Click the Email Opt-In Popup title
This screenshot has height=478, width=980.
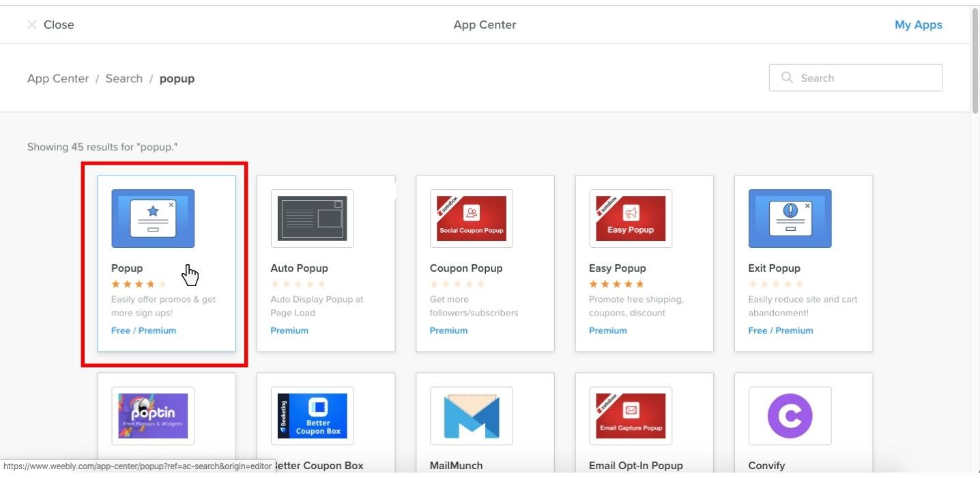coord(635,466)
